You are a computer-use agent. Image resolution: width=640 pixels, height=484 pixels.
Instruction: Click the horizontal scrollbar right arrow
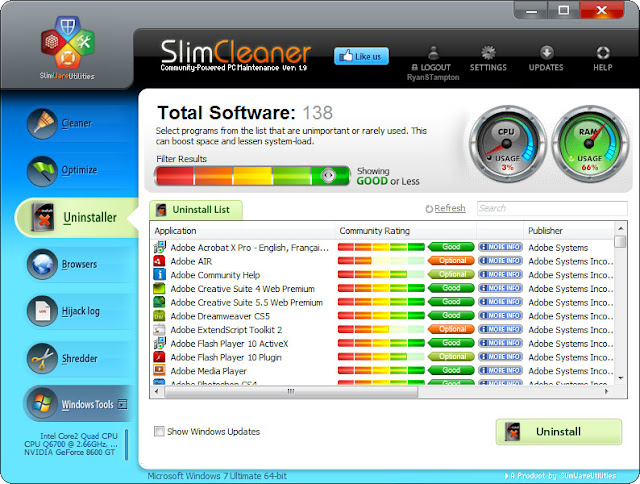tap(607, 391)
